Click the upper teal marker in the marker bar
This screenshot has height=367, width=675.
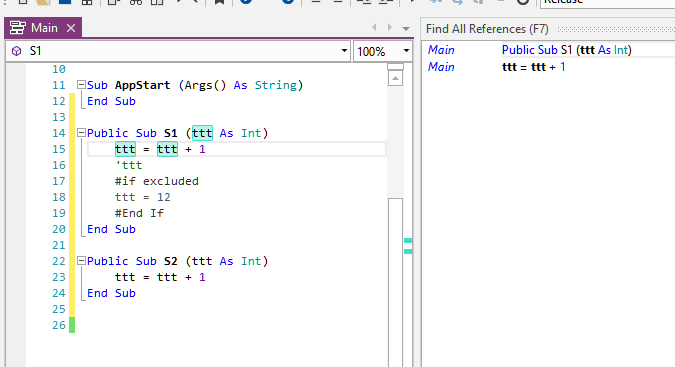pos(408,241)
